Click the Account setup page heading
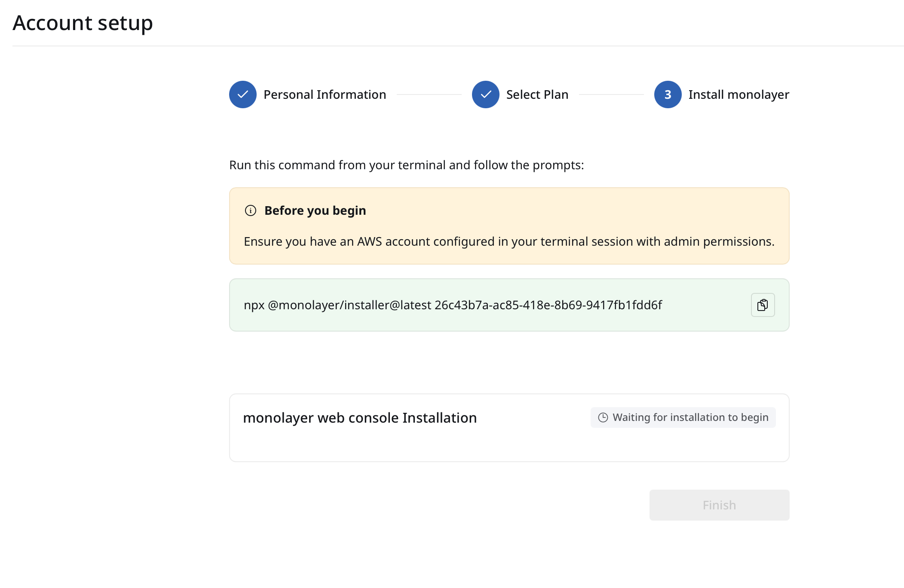This screenshot has width=904, height=588. [x=83, y=23]
